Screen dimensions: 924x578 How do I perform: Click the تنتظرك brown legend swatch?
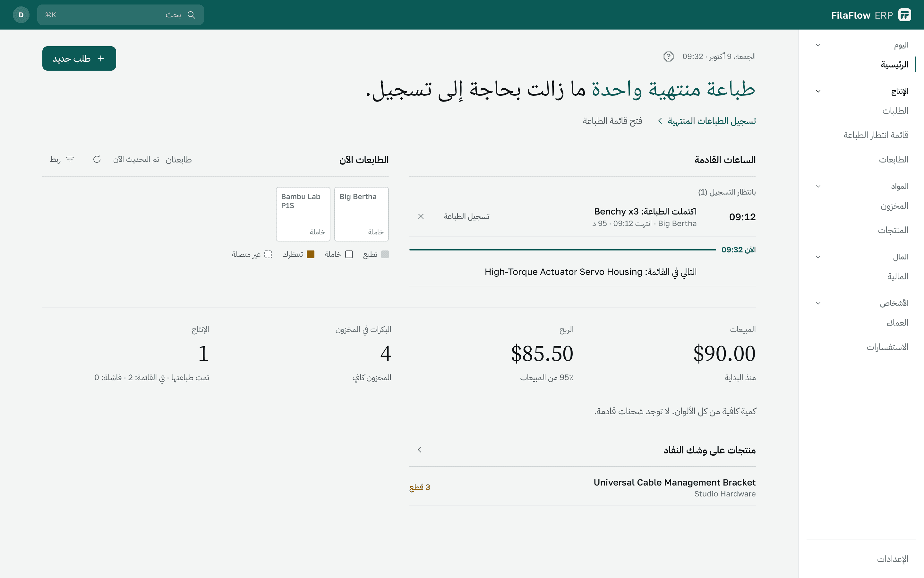tap(311, 255)
